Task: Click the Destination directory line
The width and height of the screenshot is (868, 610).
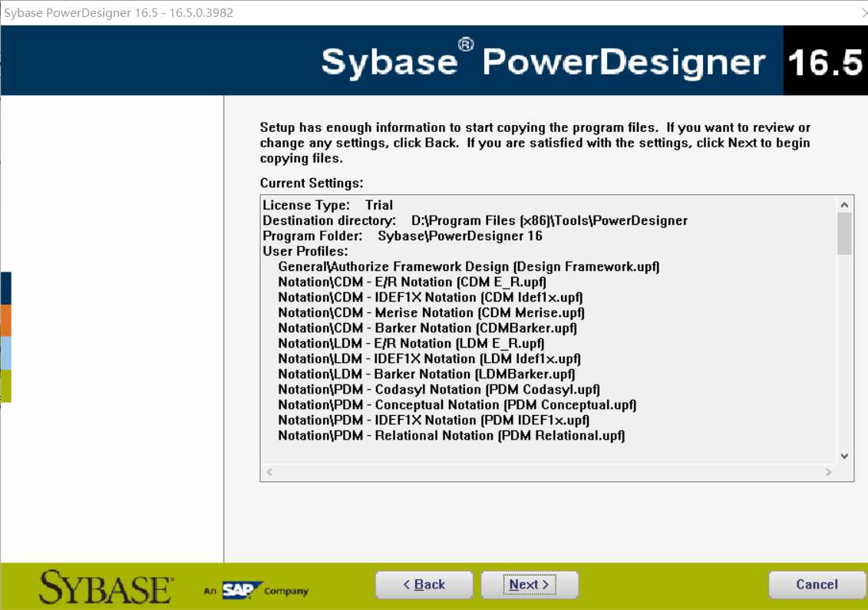Action: click(x=475, y=221)
